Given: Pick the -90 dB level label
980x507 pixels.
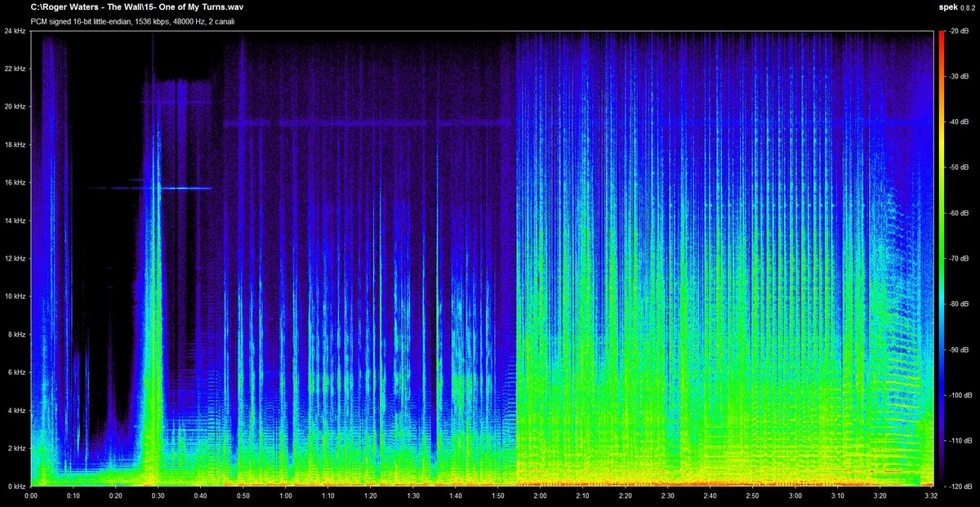Looking at the screenshot, I should pyautogui.click(x=960, y=349).
